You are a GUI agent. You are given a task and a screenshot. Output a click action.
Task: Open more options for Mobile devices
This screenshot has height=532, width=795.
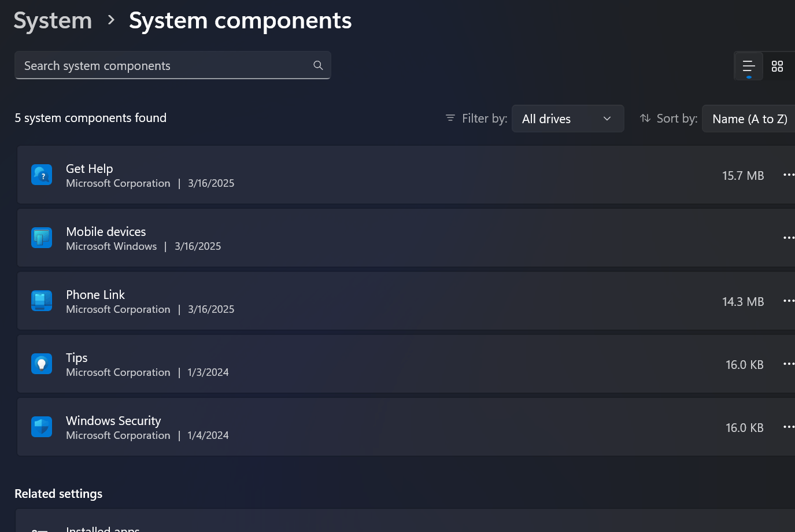tap(789, 238)
